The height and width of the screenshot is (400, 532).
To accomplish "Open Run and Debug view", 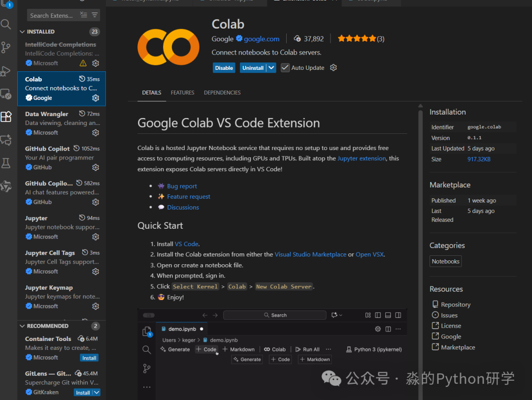I will (5, 71).
